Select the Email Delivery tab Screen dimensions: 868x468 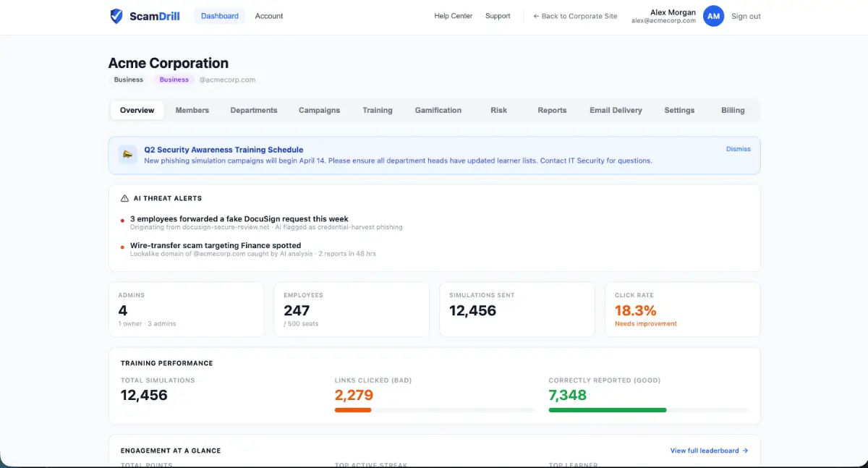click(x=616, y=110)
